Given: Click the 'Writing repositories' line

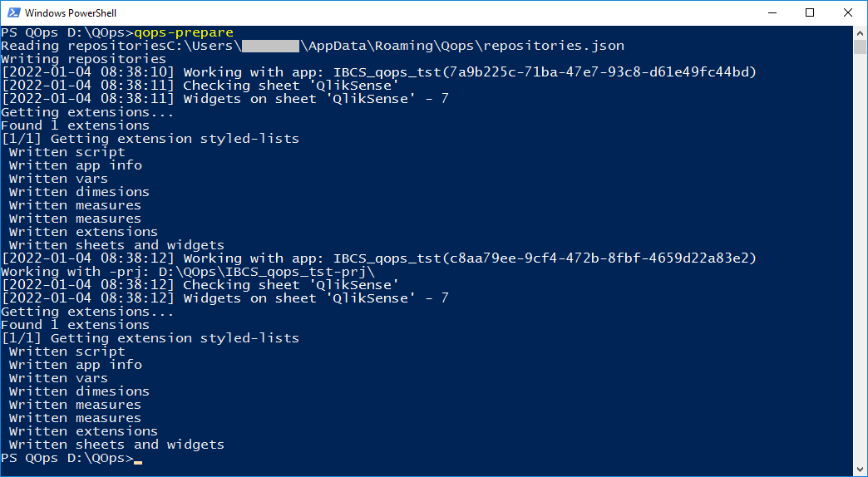Looking at the screenshot, I should [x=84, y=59].
